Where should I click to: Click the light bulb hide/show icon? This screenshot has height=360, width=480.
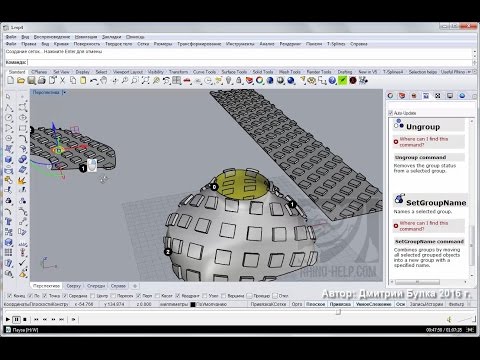click(x=229, y=80)
